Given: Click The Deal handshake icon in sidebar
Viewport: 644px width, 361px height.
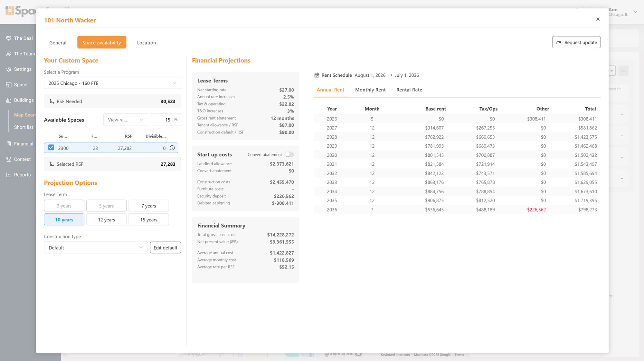Looking at the screenshot, I should click(9, 38).
